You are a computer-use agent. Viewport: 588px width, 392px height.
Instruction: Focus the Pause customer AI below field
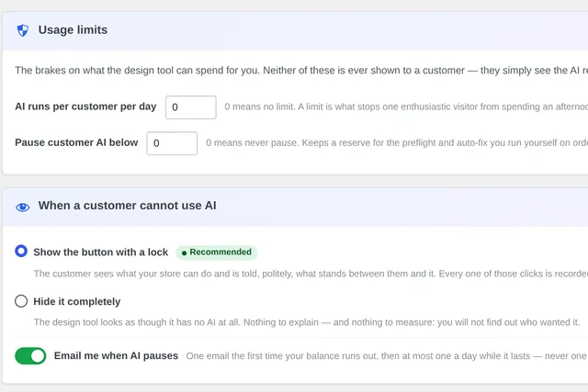pos(172,143)
